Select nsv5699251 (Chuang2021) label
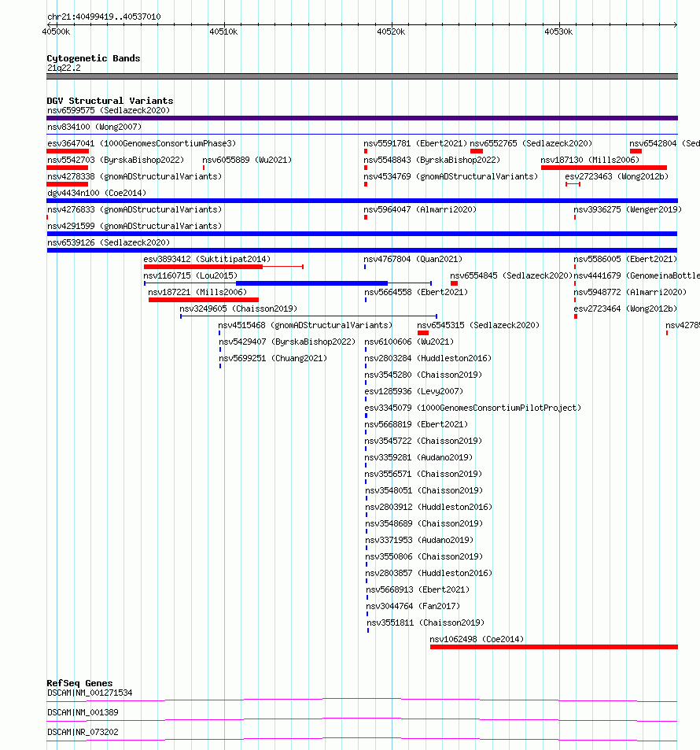 point(273,358)
